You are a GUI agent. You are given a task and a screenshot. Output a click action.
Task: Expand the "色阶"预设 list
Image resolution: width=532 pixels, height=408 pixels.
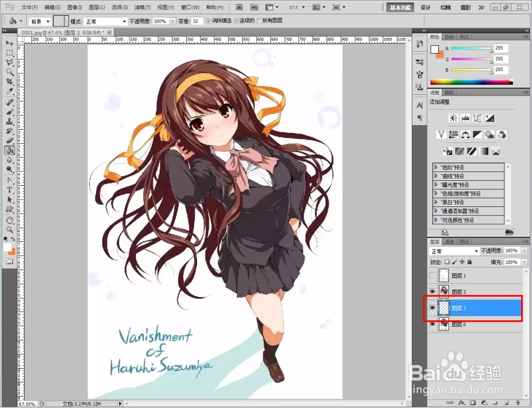point(436,167)
